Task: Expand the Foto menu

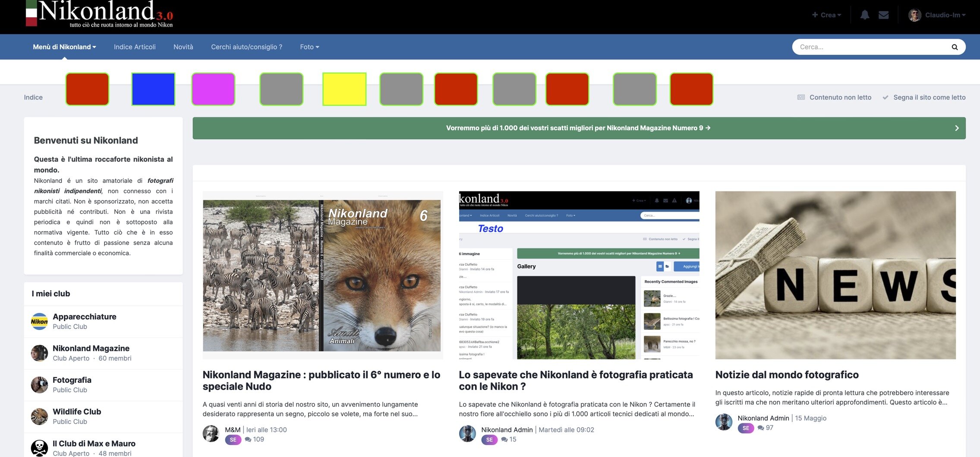Action: coord(309,47)
